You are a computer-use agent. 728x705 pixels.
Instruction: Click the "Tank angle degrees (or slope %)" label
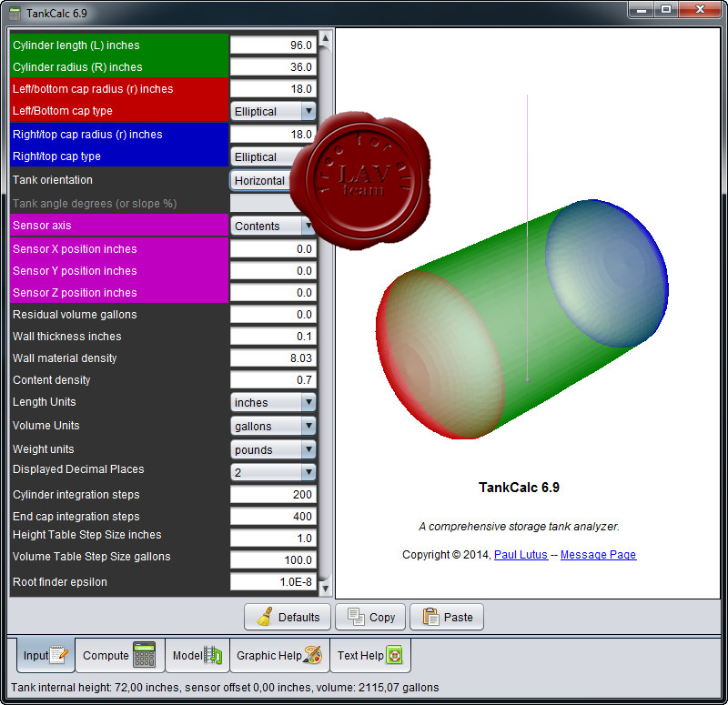pyautogui.click(x=95, y=203)
